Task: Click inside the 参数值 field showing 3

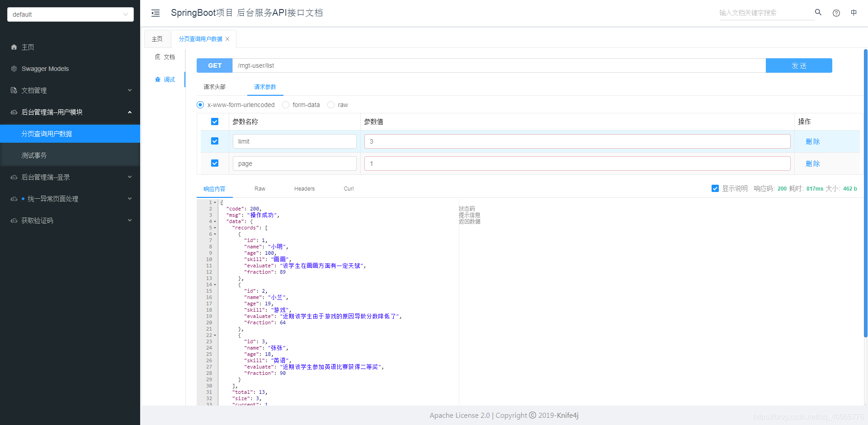Action: click(x=577, y=141)
